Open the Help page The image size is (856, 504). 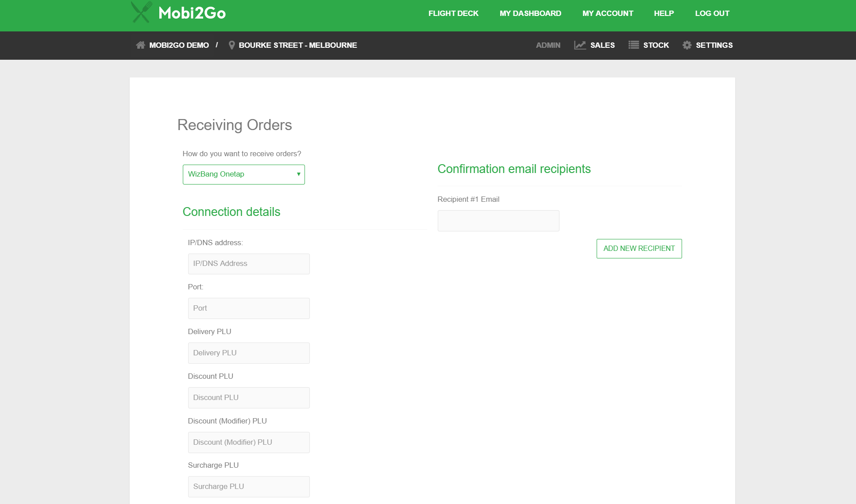(x=663, y=13)
